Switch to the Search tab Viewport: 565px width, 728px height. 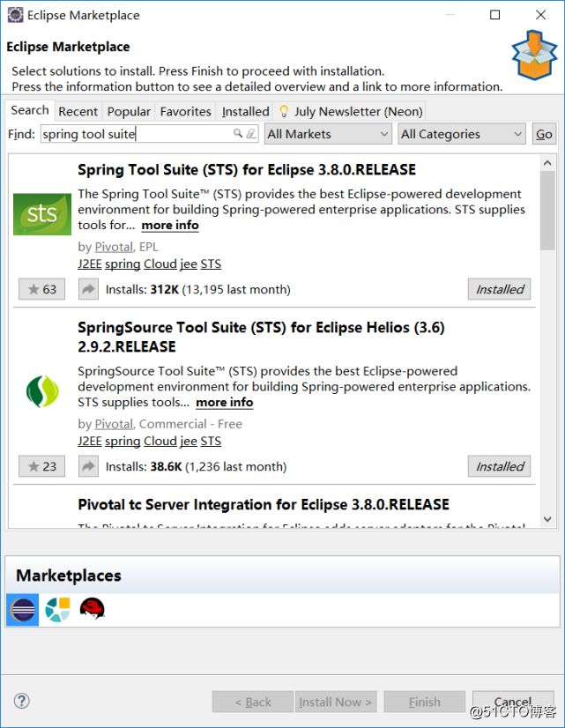tap(30, 110)
